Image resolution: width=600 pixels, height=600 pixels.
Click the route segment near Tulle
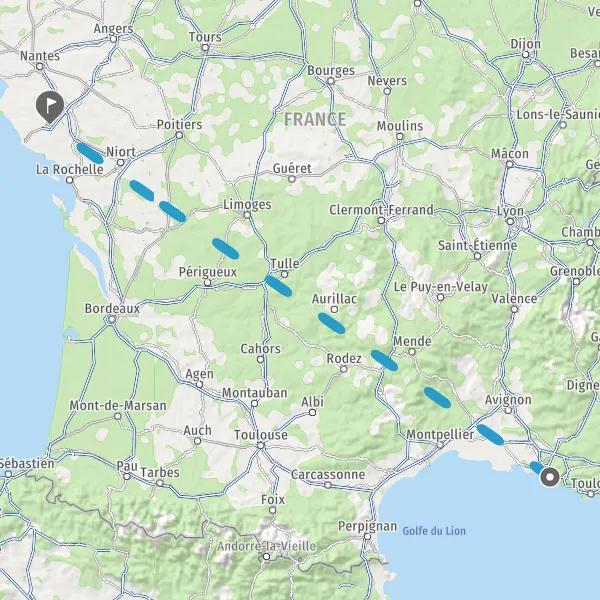[279, 286]
